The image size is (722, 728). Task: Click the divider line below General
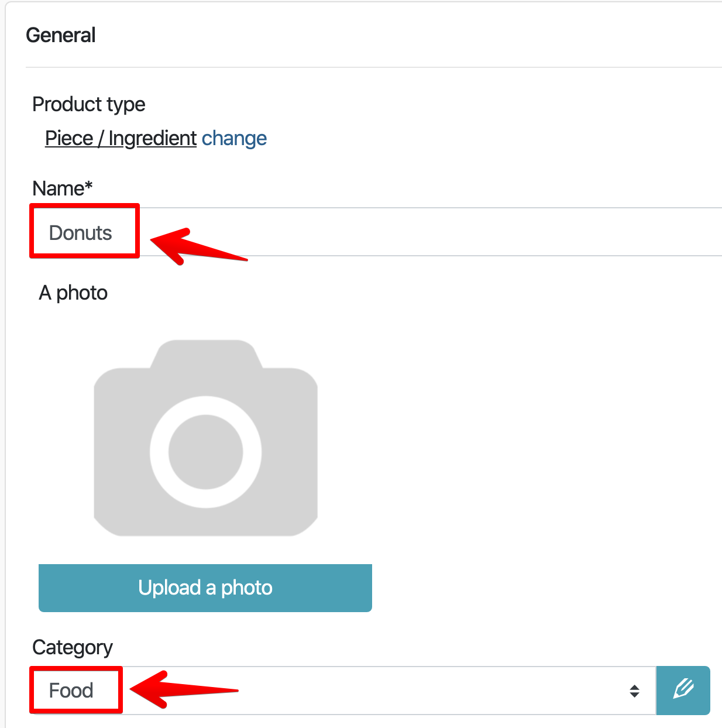point(374,67)
